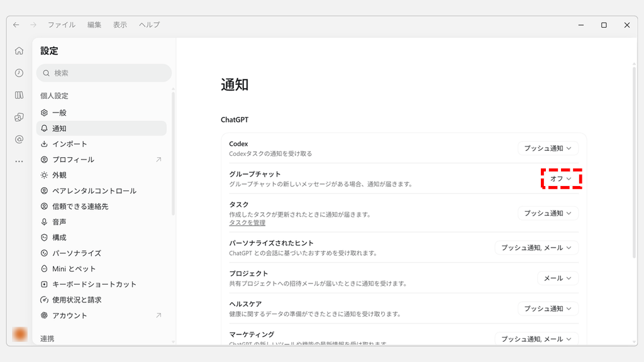
Task: Click the orange profile avatar
Action: 19,334
